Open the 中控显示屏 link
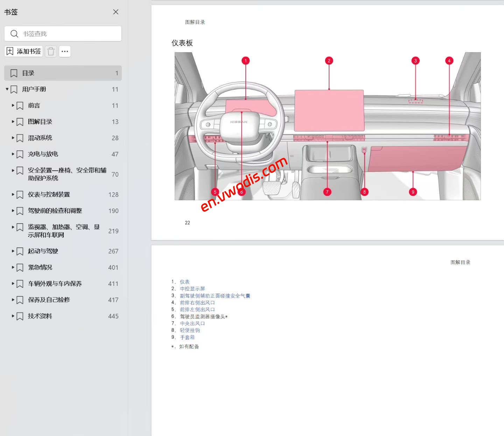 point(192,289)
